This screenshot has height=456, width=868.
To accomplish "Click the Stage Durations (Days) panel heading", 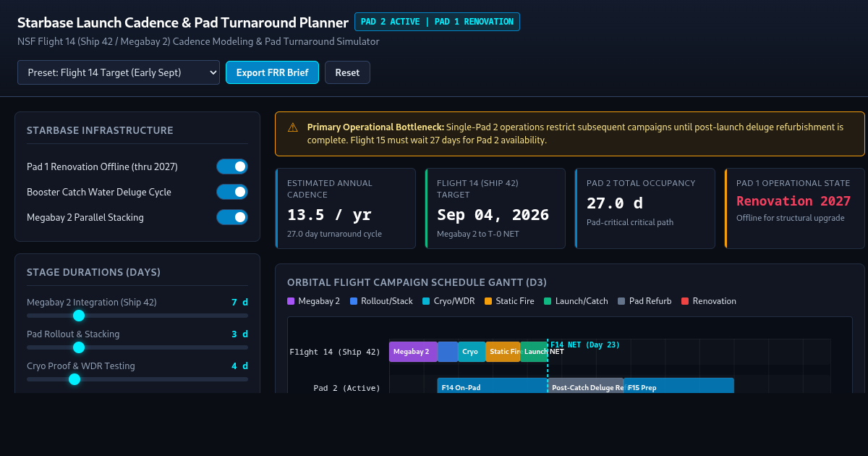I will (x=93, y=272).
